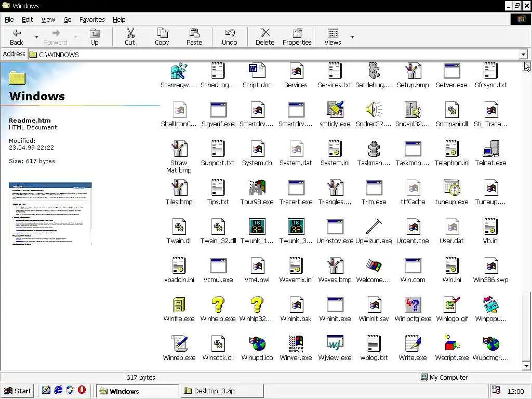Open the View menu
Viewport: 532px width, 399px height.
pos(48,20)
